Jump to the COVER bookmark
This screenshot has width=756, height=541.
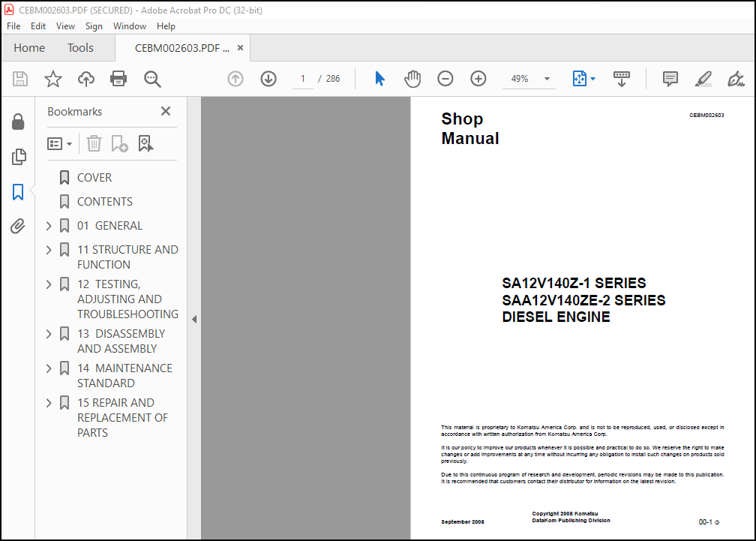tap(94, 177)
